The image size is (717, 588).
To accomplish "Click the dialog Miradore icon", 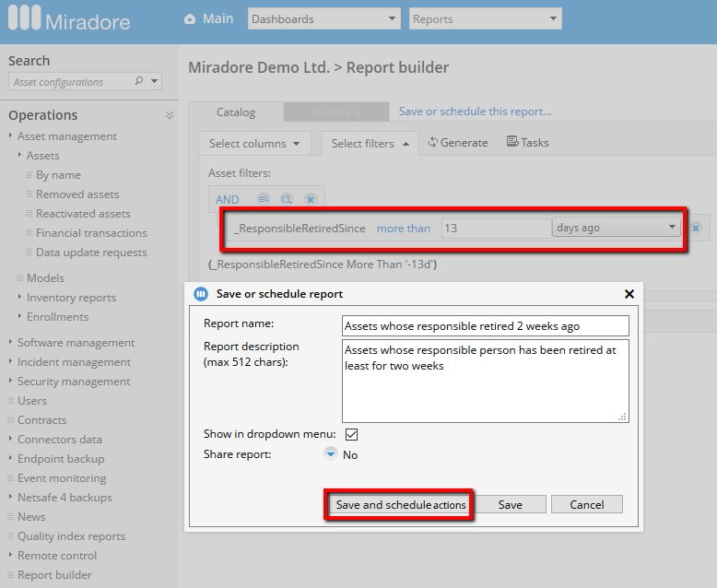I will [x=201, y=294].
